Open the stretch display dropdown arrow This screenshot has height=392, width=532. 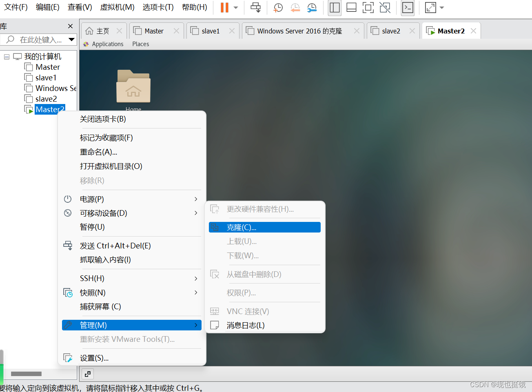point(442,7)
